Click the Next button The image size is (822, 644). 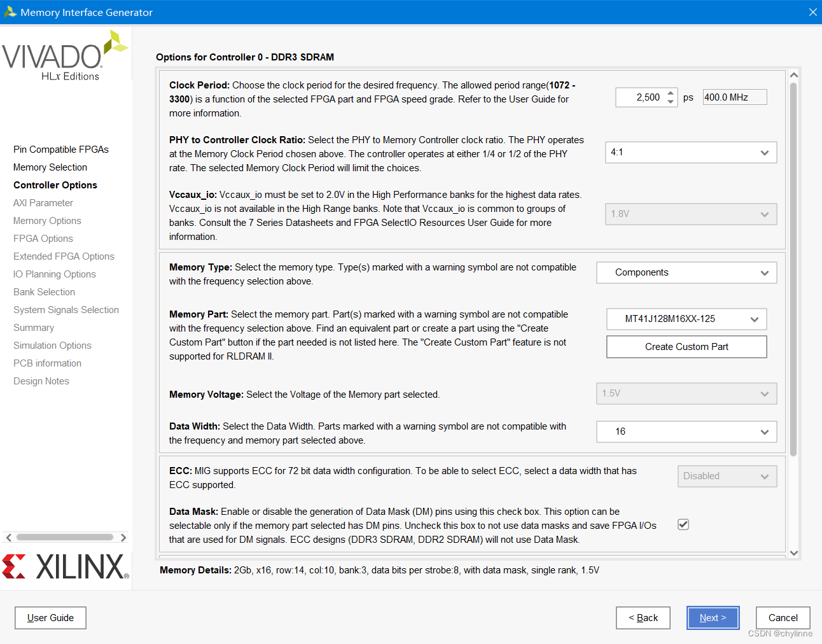pos(713,618)
